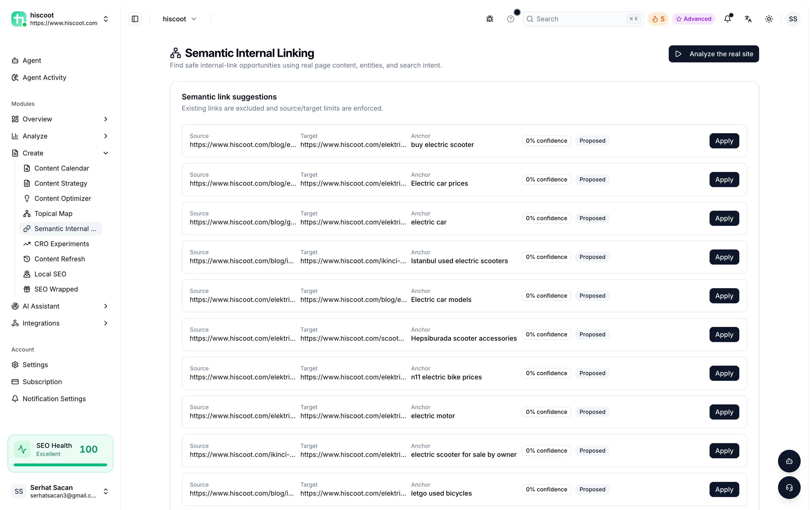The height and width of the screenshot is (510, 812).
Task: Click the SEO Health score card
Action: pos(60,453)
